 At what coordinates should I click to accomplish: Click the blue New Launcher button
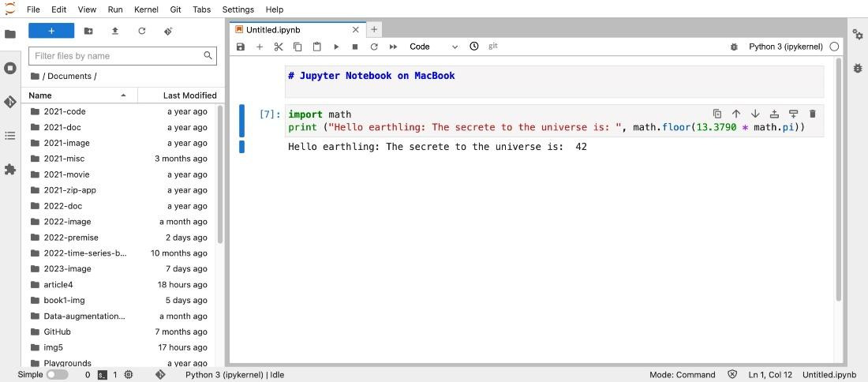[x=51, y=31]
